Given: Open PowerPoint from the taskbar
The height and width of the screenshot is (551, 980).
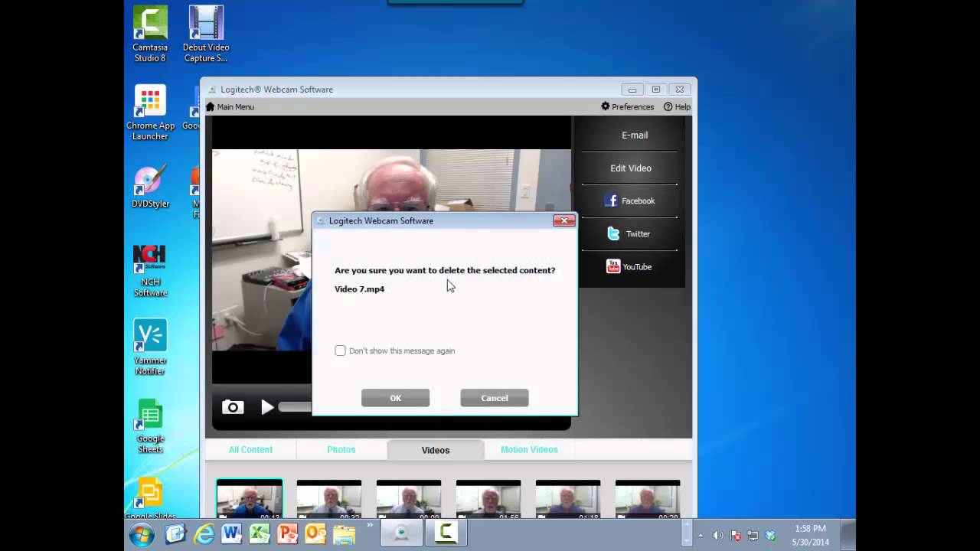Looking at the screenshot, I should click(288, 534).
